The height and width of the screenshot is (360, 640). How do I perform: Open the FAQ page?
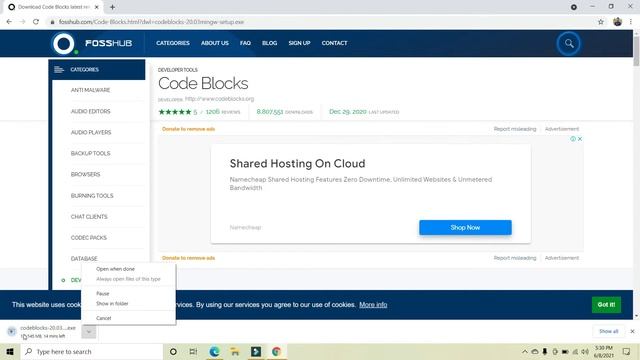(x=245, y=43)
